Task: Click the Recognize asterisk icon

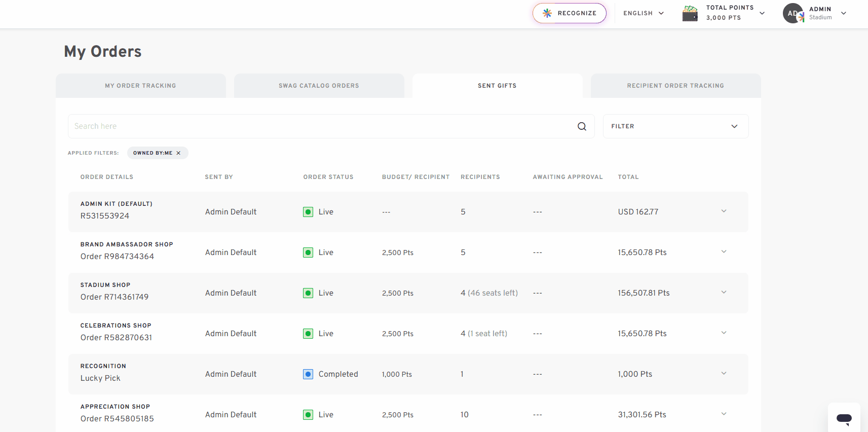Action: [547, 13]
